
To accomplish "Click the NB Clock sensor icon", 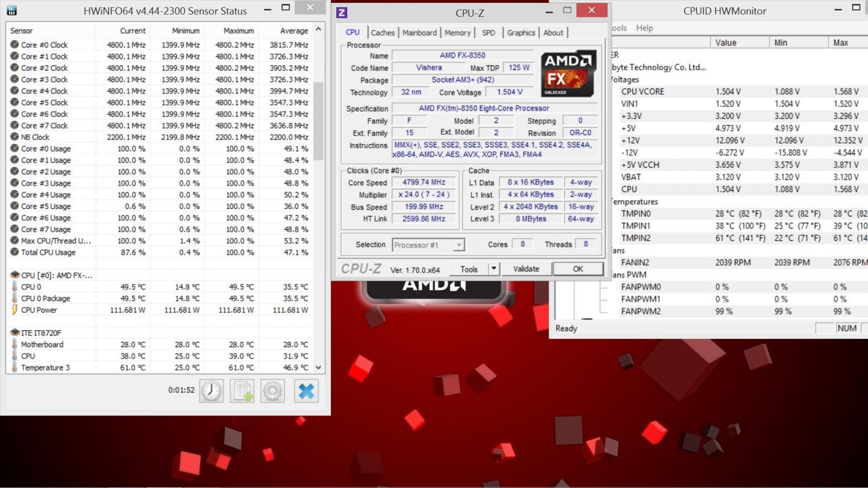I will (x=15, y=137).
